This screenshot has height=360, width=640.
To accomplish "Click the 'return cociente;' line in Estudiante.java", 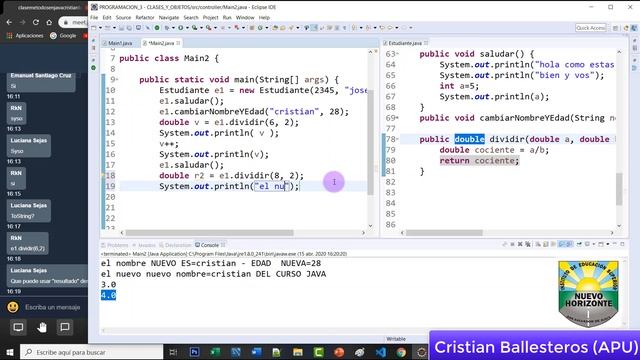I will (479, 160).
